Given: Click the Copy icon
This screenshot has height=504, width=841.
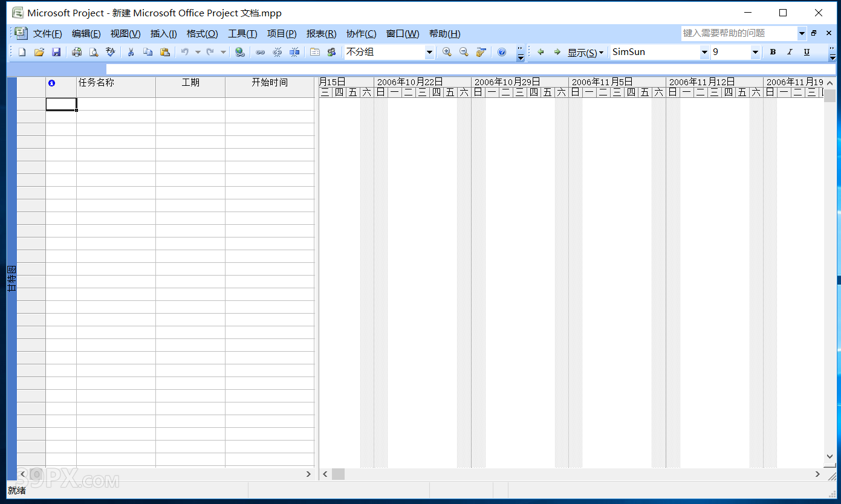Looking at the screenshot, I should [148, 53].
